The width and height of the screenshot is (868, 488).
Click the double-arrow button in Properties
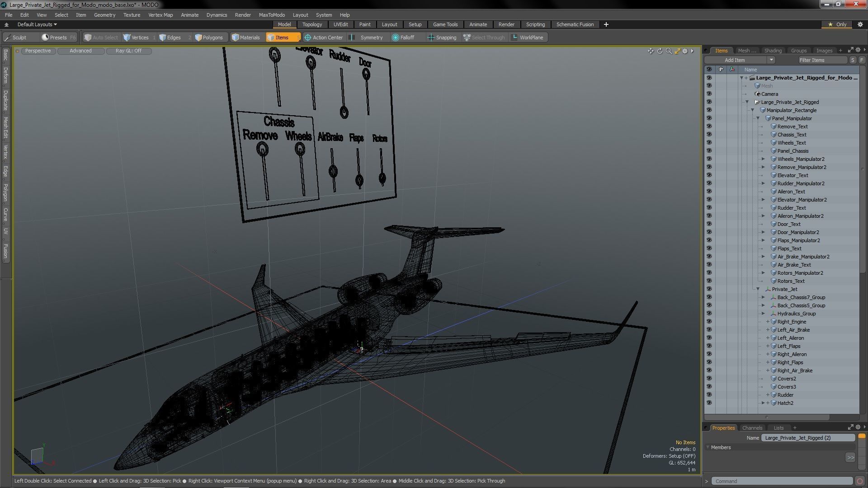tap(850, 458)
